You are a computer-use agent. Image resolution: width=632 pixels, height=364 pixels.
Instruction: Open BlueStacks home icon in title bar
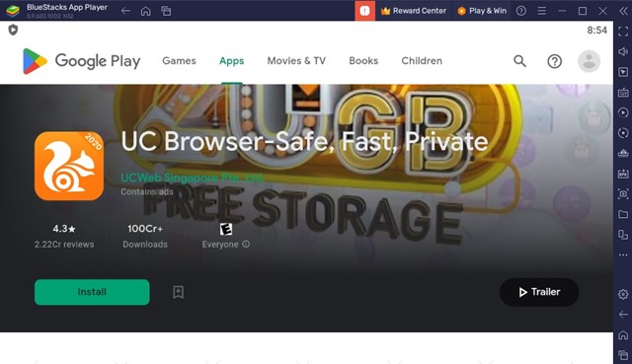tap(145, 11)
